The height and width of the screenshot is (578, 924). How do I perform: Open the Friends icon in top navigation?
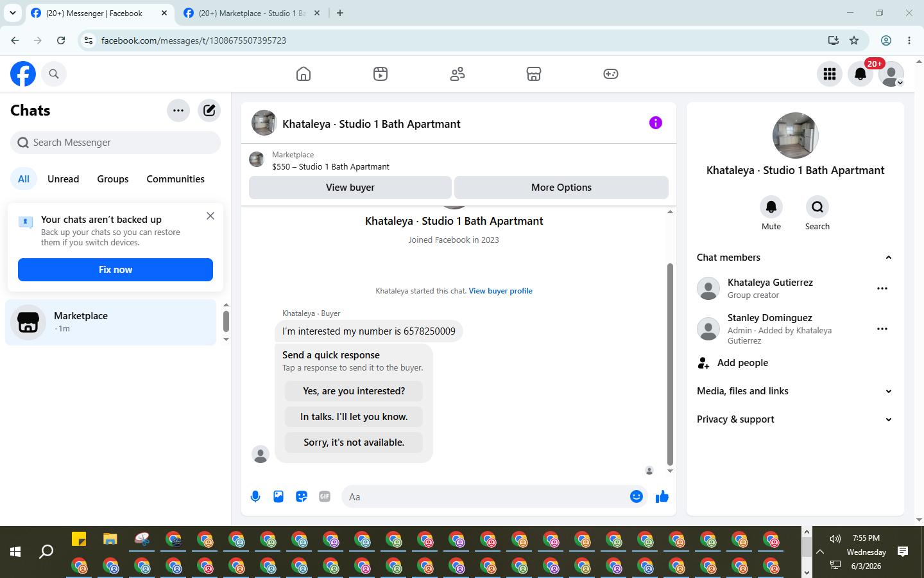pos(458,74)
